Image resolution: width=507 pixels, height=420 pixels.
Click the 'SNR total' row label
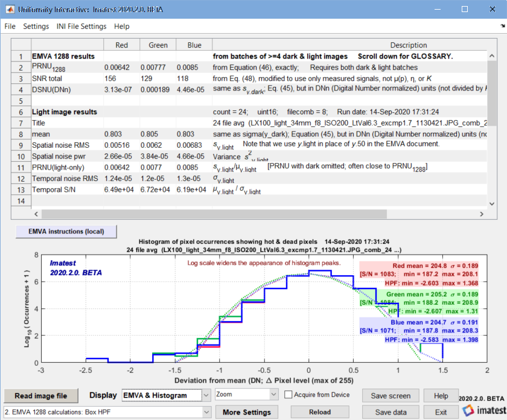point(67,78)
